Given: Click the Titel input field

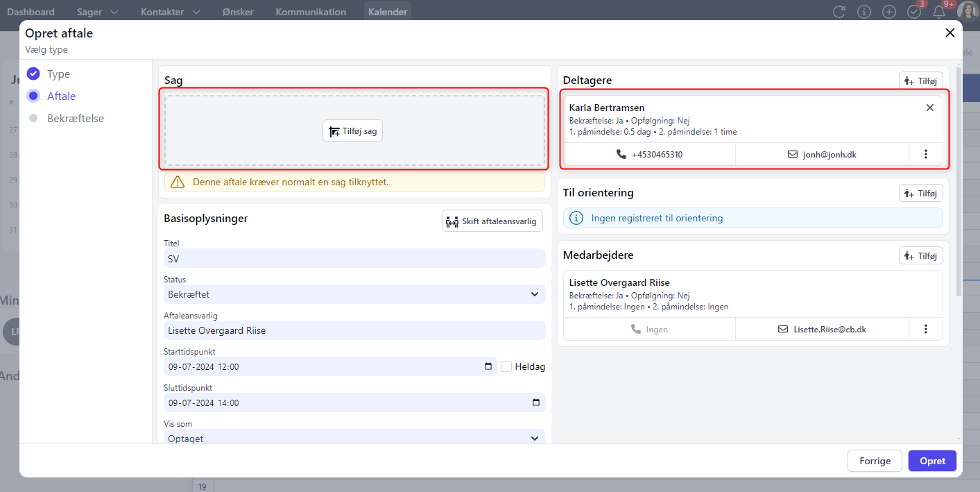Looking at the screenshot, I should 354,258.
